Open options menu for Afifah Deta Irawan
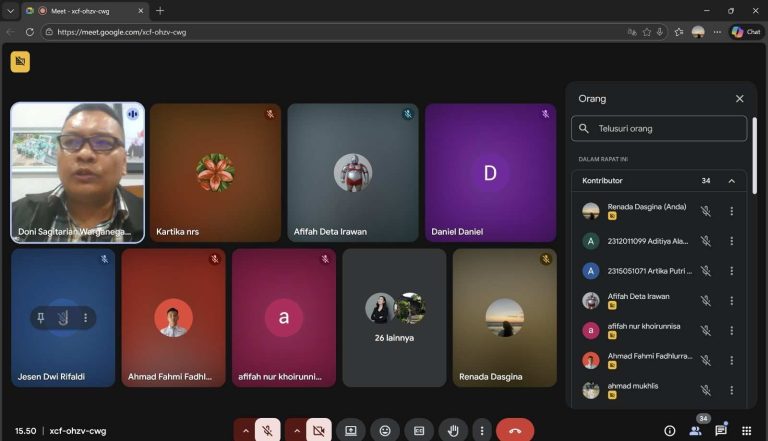The height and width of the screenshot is (441, 768). click(x=731, y=300)
